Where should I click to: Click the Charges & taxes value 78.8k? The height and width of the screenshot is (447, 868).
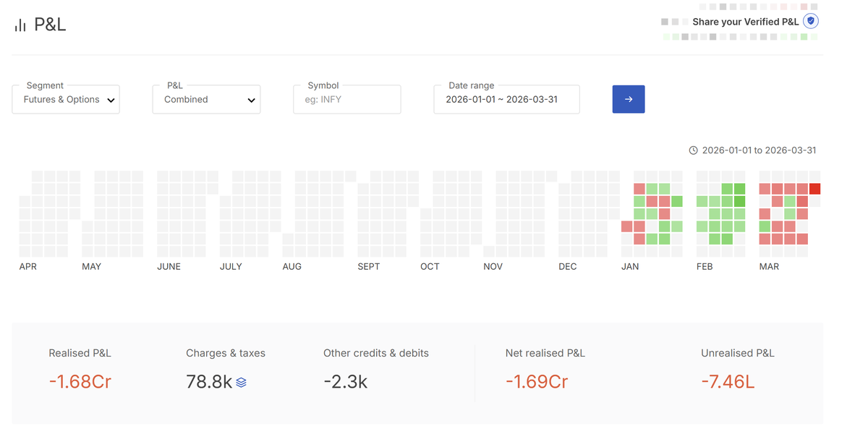[209, 381]
